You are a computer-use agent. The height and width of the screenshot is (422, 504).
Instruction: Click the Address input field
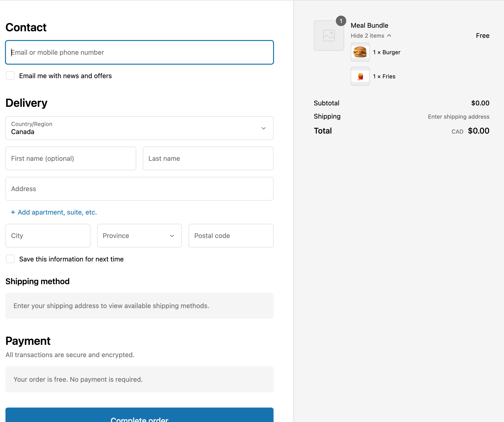139,189
